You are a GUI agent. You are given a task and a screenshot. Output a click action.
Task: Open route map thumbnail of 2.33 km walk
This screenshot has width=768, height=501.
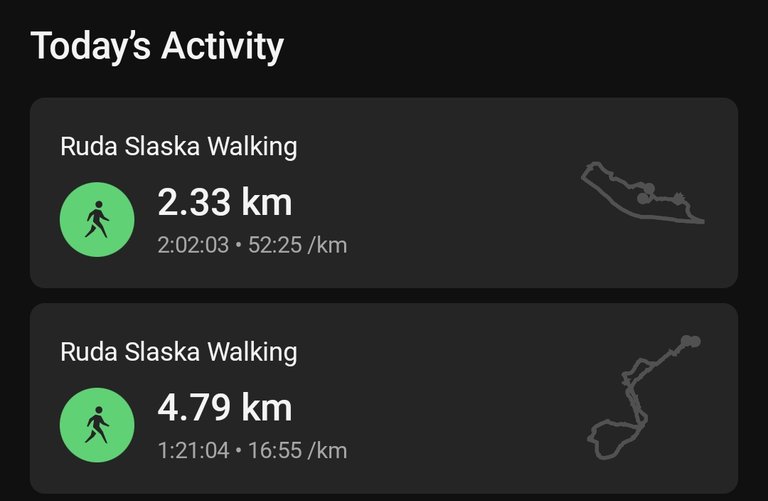[643, 193]
